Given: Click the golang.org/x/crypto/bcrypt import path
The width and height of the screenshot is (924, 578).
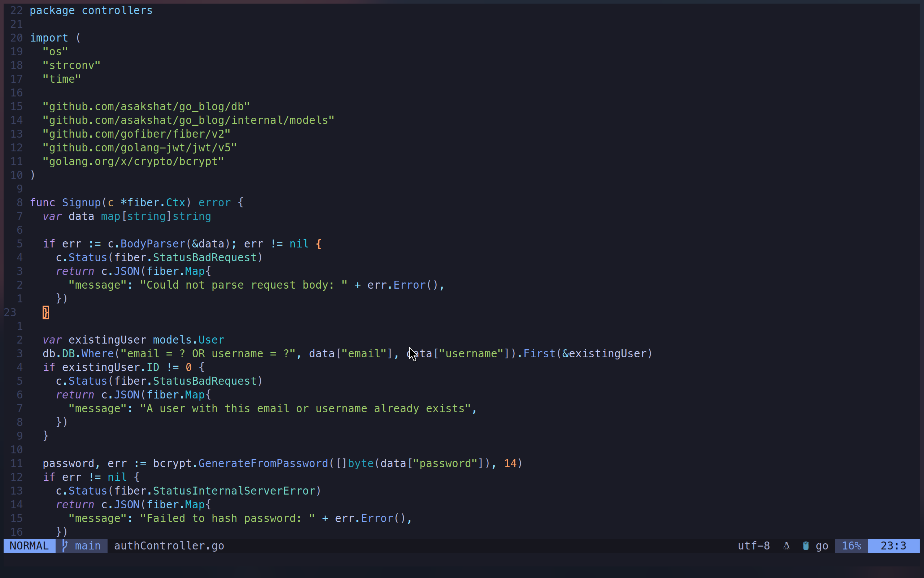Looking at the screenshot, I should coord(133,162).
